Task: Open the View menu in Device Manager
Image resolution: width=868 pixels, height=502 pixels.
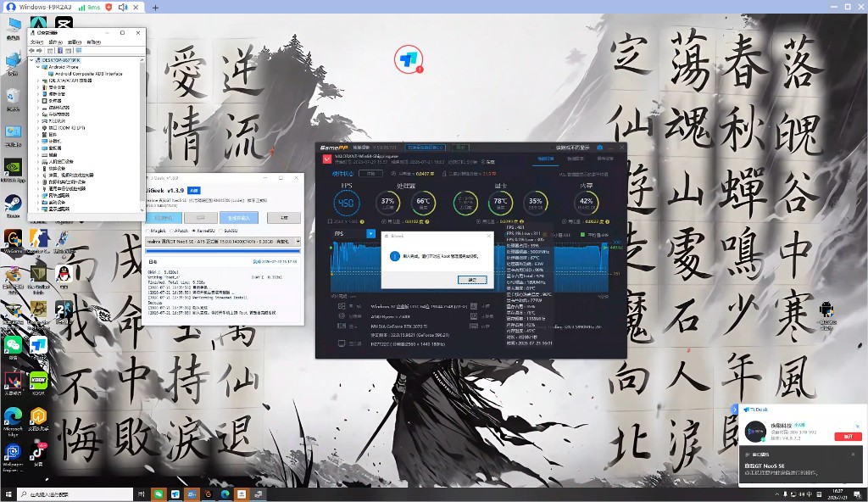Action: pyautogui.click(x=75, y=42)
